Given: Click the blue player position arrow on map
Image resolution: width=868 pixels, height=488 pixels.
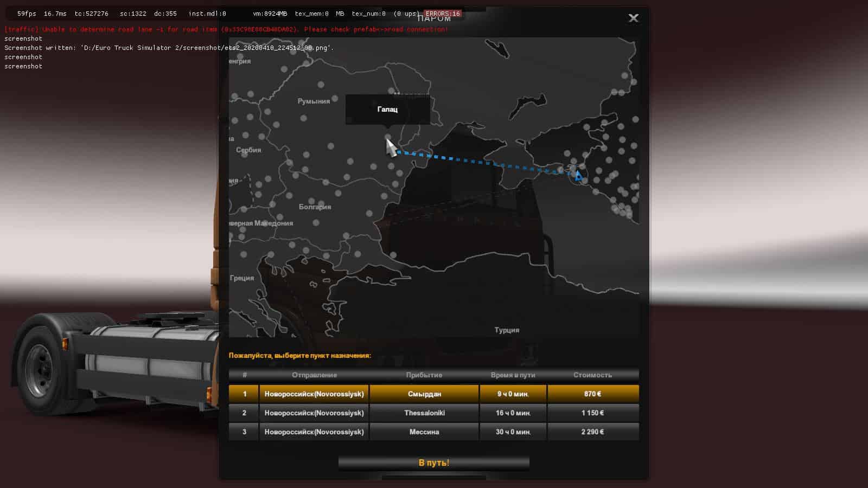Looking at the screenshot, I should 578,176.
